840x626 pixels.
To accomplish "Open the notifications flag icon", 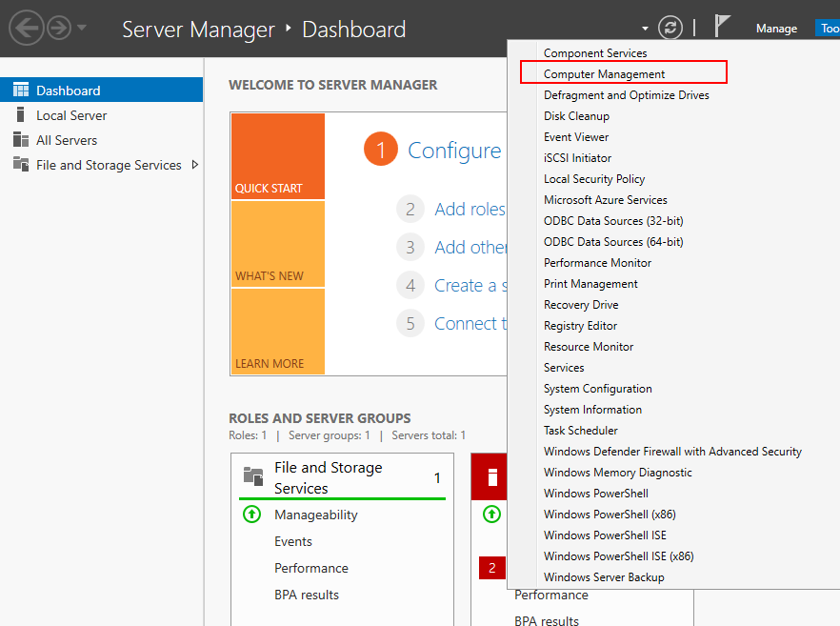I will click(x=722, y=26).
